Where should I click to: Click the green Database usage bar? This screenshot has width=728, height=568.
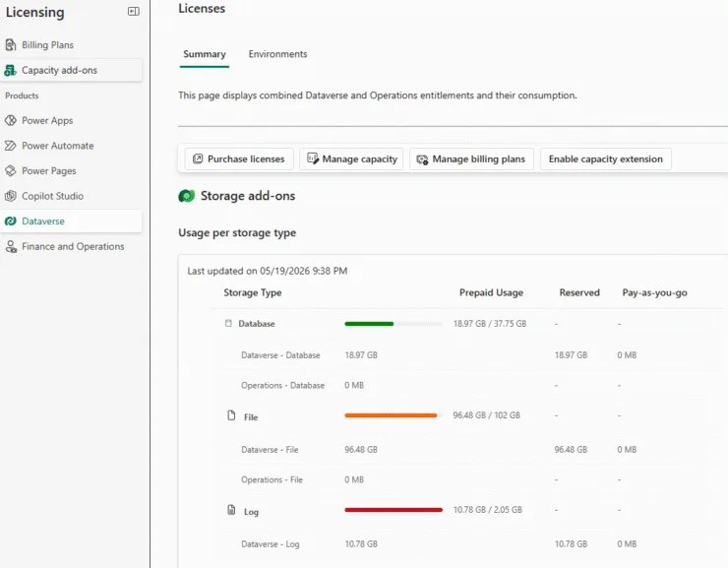pos(369,324)
